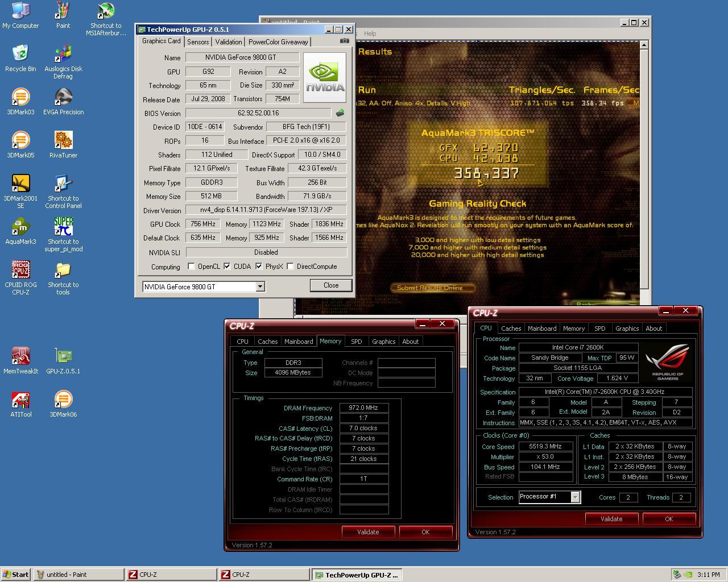Launch the 3DMark05 desktop icon
728x582 pixels.
click(20, 145)
